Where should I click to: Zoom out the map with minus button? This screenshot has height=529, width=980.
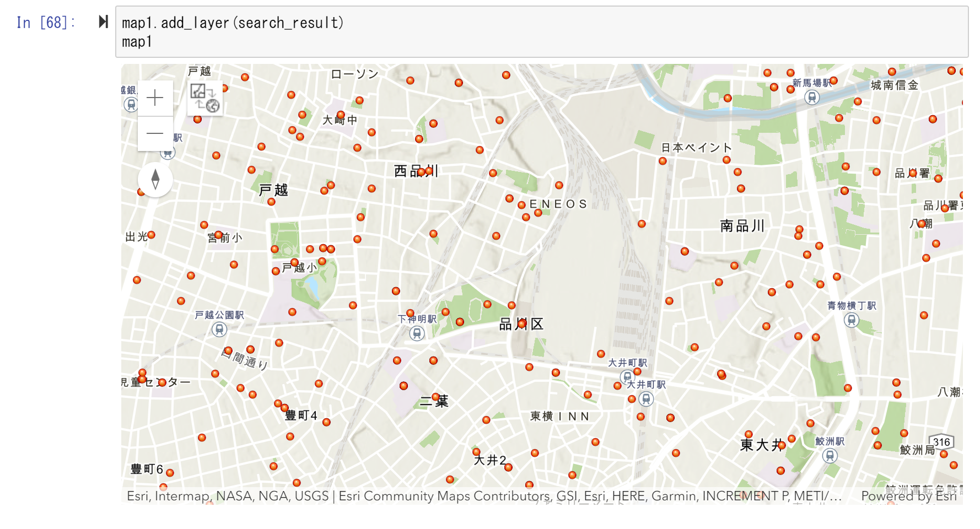point(155,133)
